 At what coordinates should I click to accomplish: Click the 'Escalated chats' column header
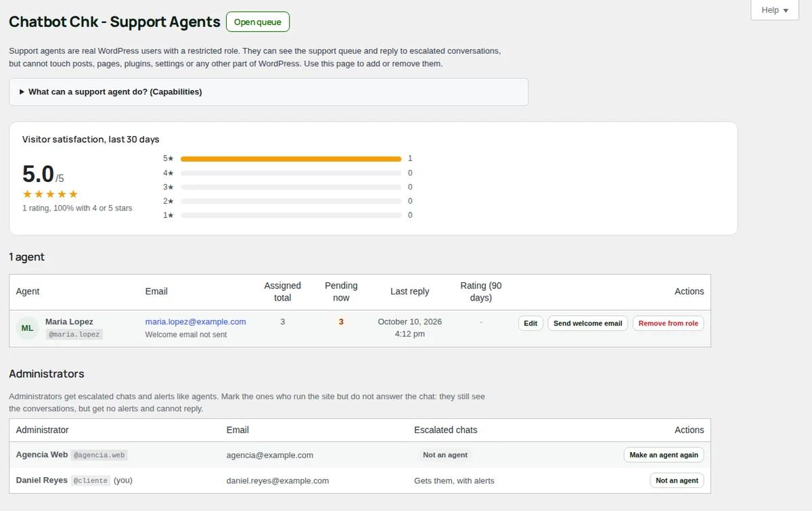point(445,430)
